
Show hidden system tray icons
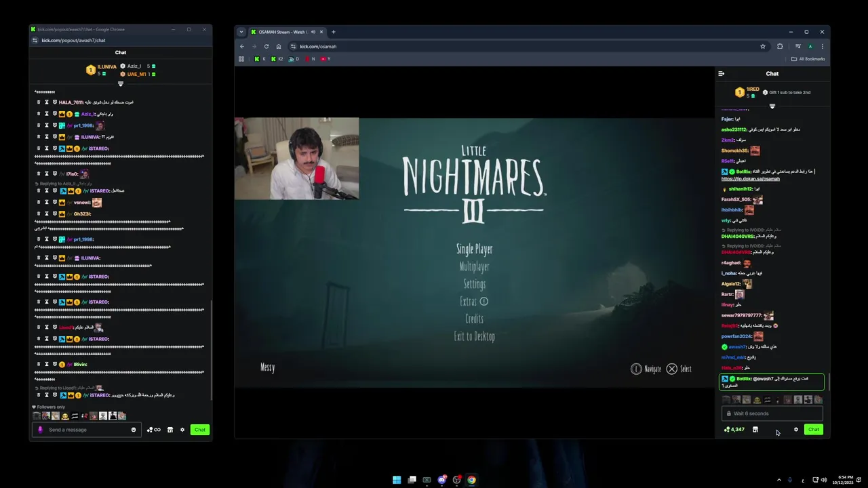tap(778, 480)
